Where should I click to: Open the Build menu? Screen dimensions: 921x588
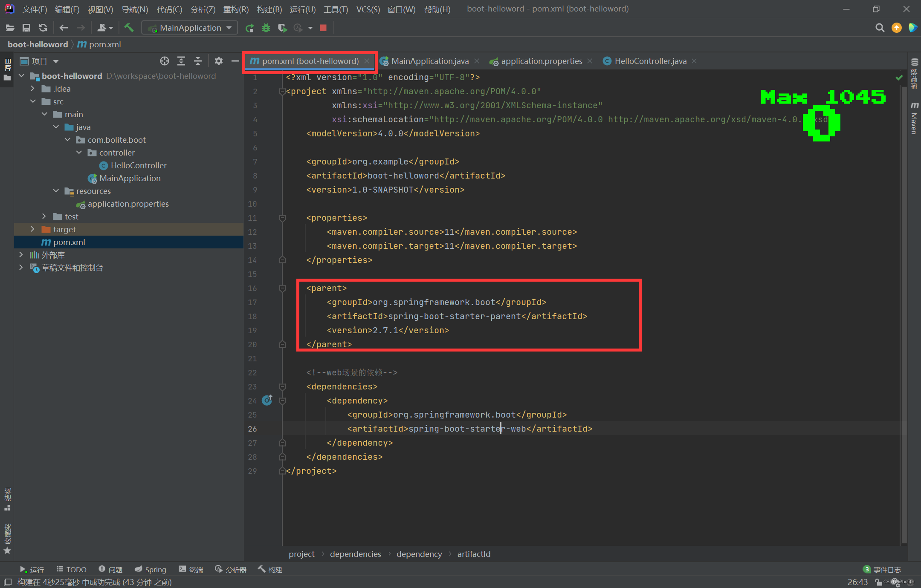(x=269, y=9)
